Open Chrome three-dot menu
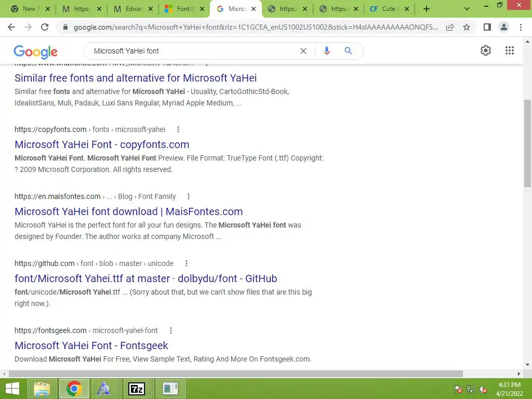 pyautogui.click(x=521, y=27)
